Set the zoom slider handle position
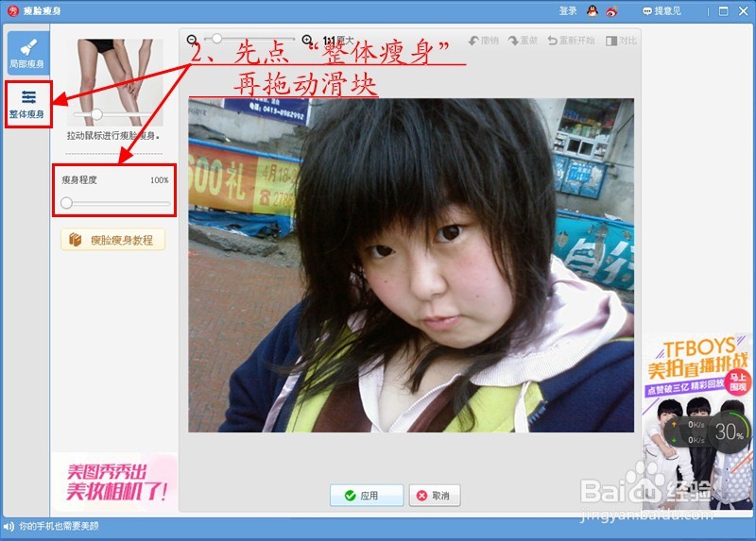756x541 pixels. (217, 38)
